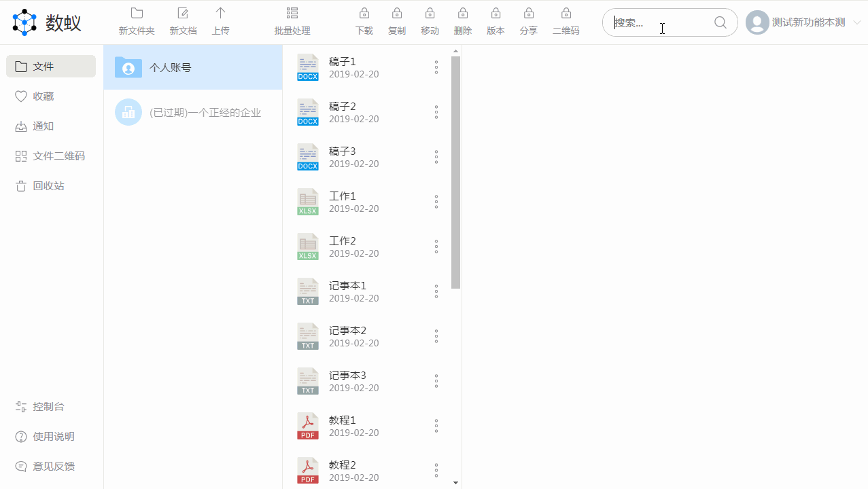Viewport: 868px width, 489px height.
Task: Open 回收站 recycle bin
Action: click(x=51, y=185)
